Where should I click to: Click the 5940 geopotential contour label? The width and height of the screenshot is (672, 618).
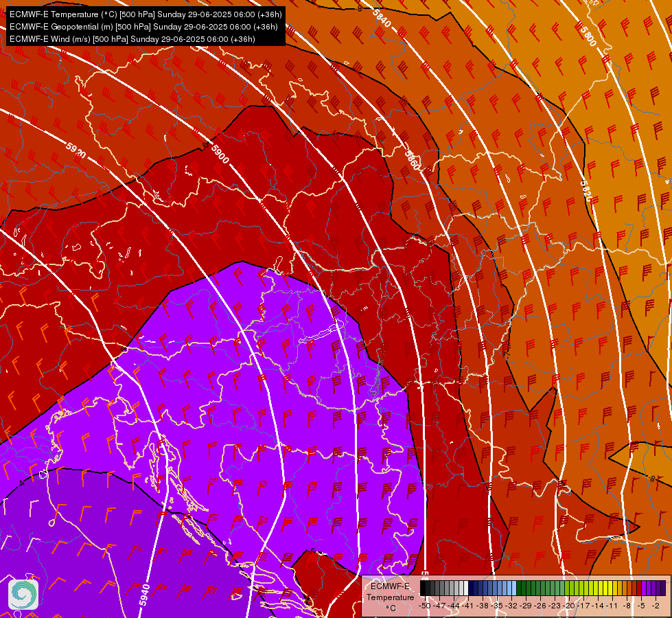[x=144, y=595]
